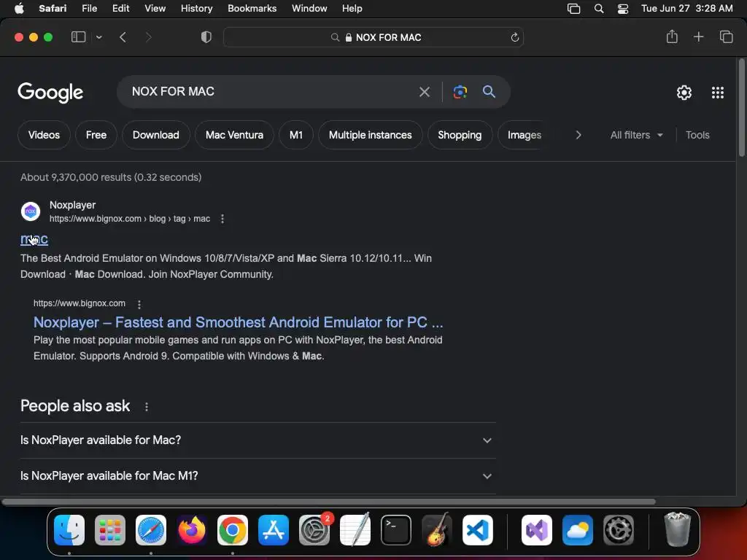
Task: Filter results by Images
Action: click(524, 135)
